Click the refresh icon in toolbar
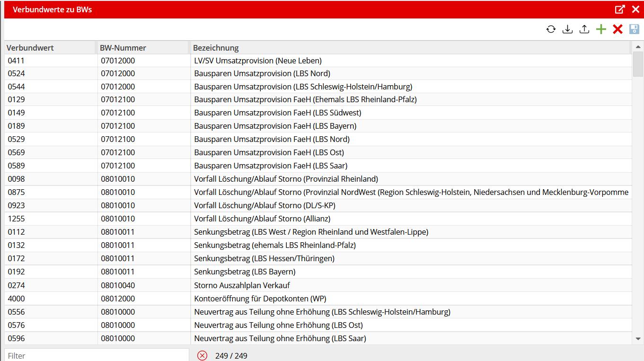 click(x=551, y=29)
